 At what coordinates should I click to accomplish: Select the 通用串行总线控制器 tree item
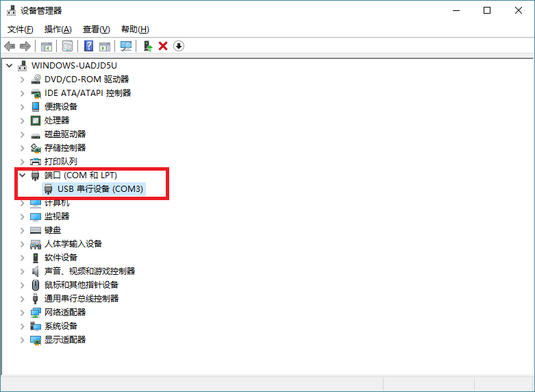[x=82, y=299]
